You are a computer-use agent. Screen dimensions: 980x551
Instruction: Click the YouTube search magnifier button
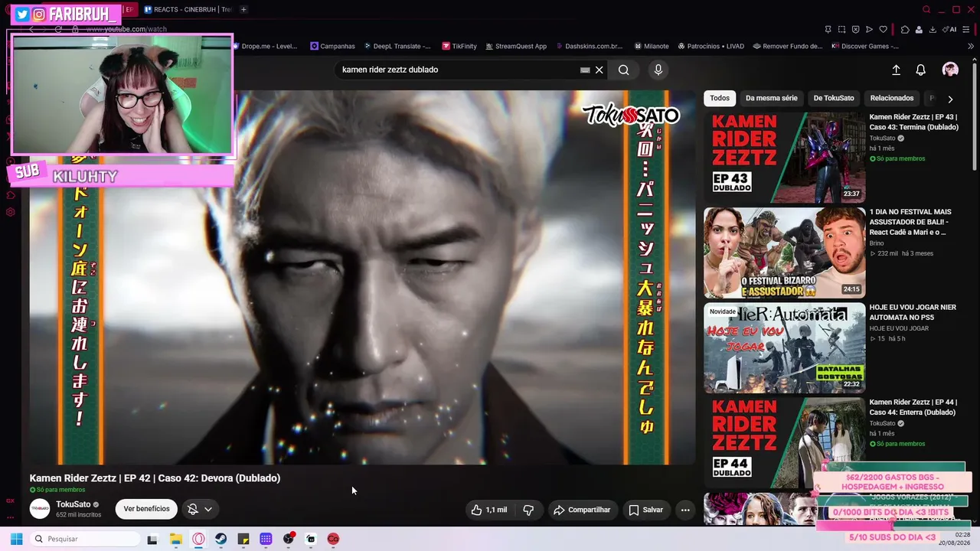[x=624, y=70]
